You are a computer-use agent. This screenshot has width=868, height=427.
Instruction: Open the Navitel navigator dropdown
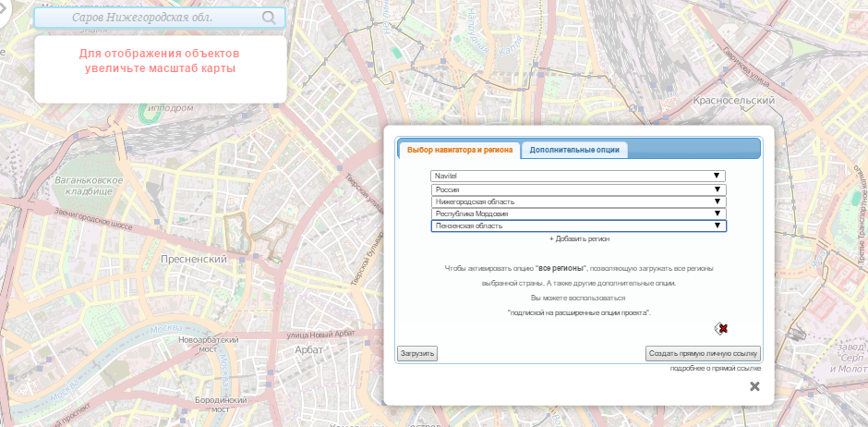[x=578, y=176]
